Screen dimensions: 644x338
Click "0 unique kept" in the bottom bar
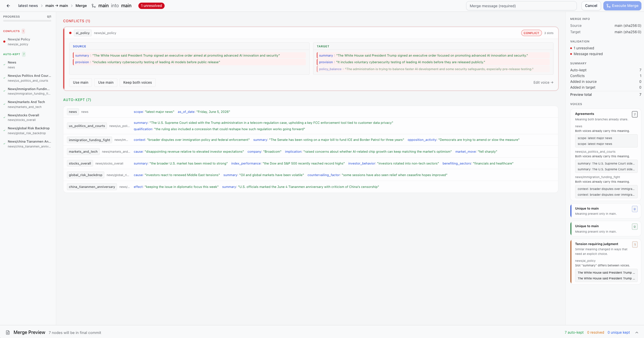(619, 333)
